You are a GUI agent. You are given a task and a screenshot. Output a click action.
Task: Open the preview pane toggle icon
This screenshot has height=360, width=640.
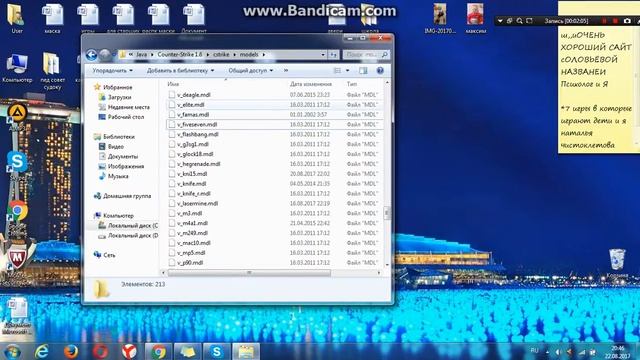(363, 71)
